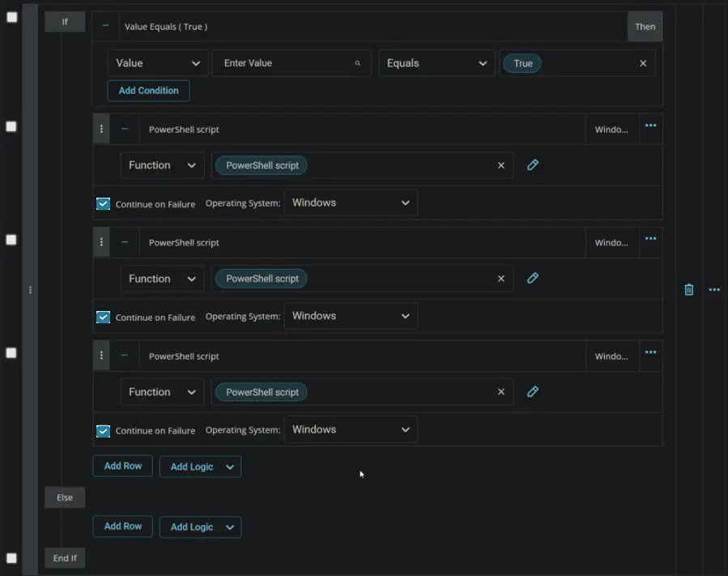Open the third row's Function dropdown
Image resolution: width=728 pixels, height=576 pixels.
tap(162, 392)
